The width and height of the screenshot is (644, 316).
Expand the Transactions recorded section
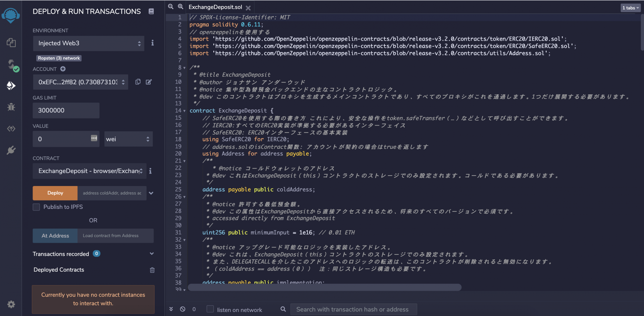[x=152, y=254]
